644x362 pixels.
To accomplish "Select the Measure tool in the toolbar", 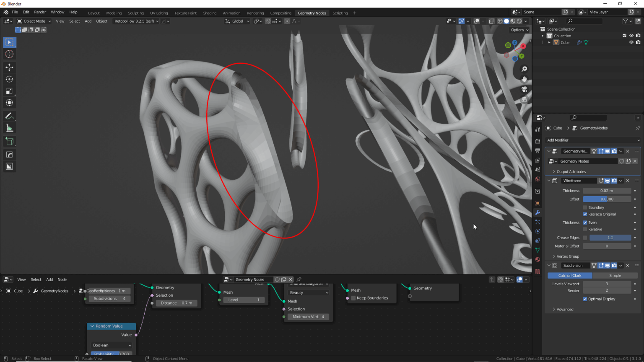I will (9, 128).
